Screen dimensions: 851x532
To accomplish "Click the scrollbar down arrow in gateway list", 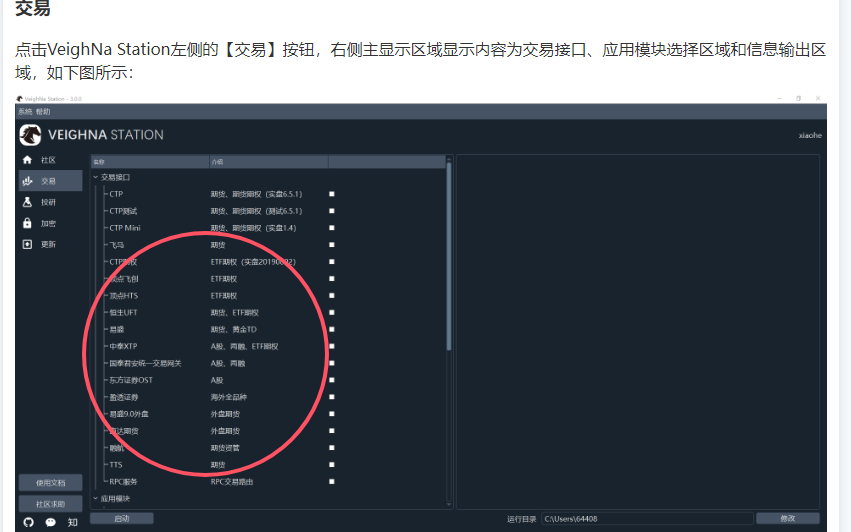I will coord(449,505).
